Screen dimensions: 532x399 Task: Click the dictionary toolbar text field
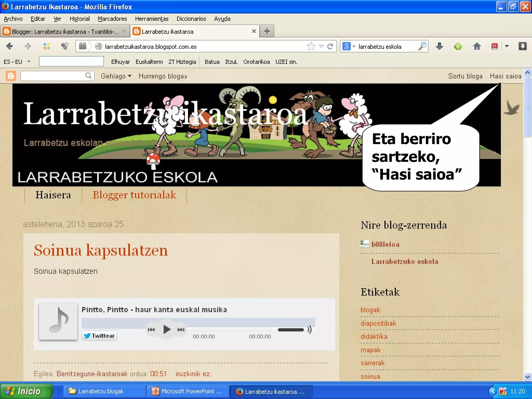[71, 62]
